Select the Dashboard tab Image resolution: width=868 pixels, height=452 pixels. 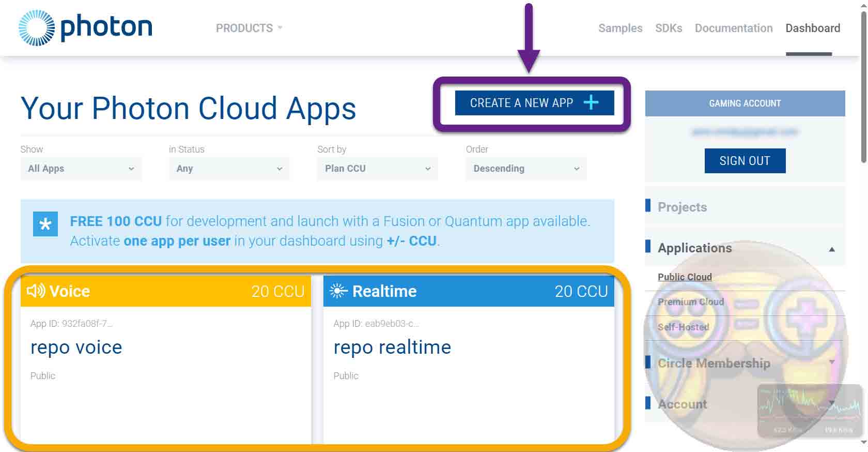point(813,28)
